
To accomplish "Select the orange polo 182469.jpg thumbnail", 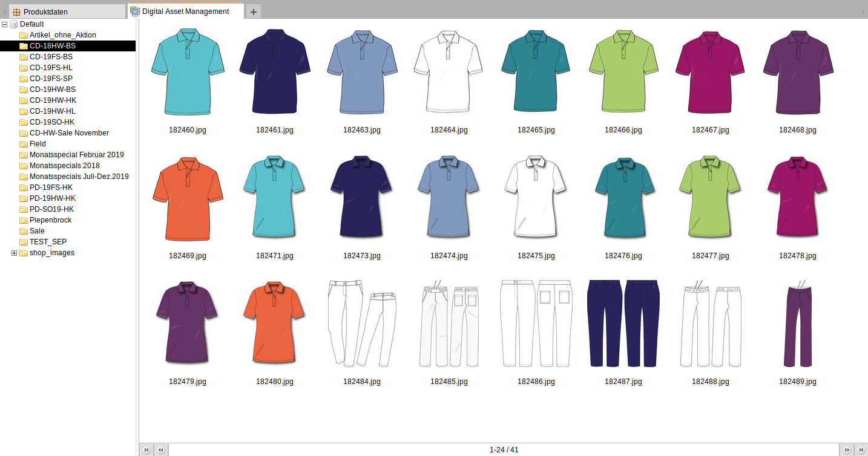I will click(188, 198).
